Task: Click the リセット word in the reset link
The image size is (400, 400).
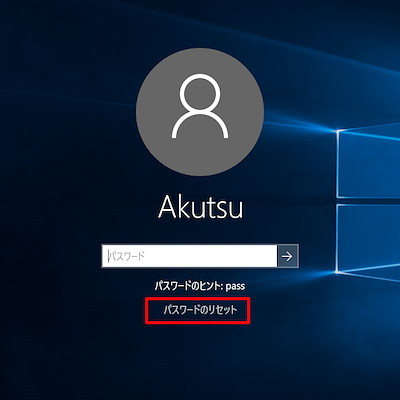Action: (x=222, y=310)
